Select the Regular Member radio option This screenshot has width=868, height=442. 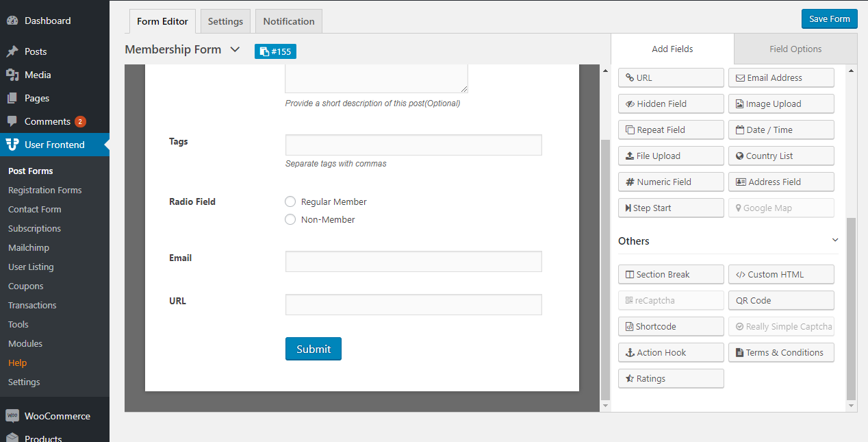click(290, 201)
